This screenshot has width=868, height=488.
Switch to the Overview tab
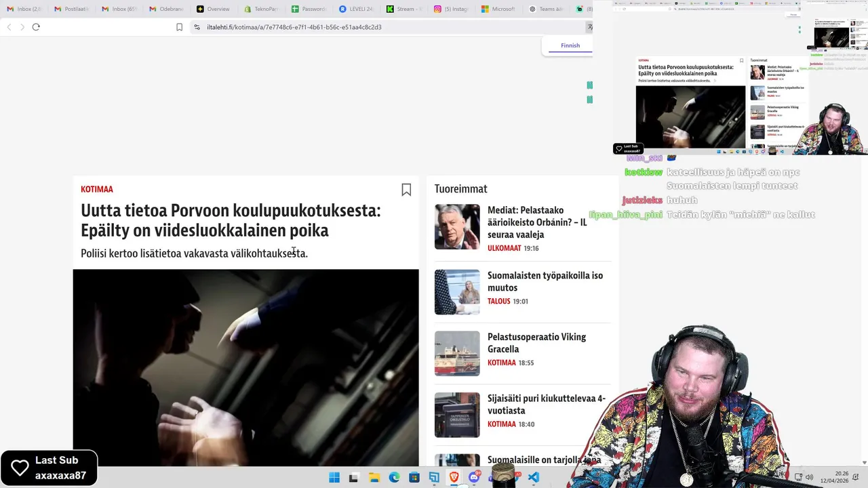[x=214, y=9]
